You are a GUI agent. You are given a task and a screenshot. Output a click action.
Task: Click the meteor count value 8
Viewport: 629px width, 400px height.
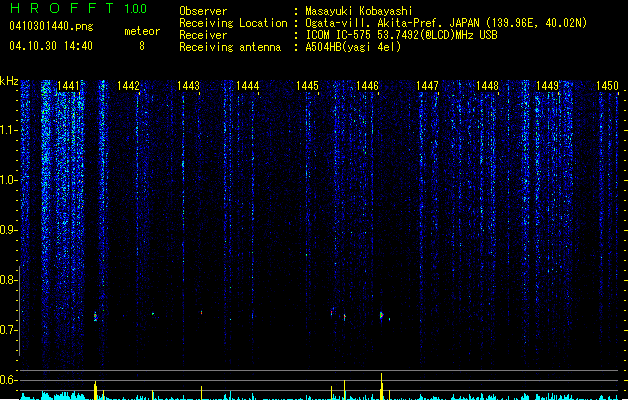coord(142,46)
